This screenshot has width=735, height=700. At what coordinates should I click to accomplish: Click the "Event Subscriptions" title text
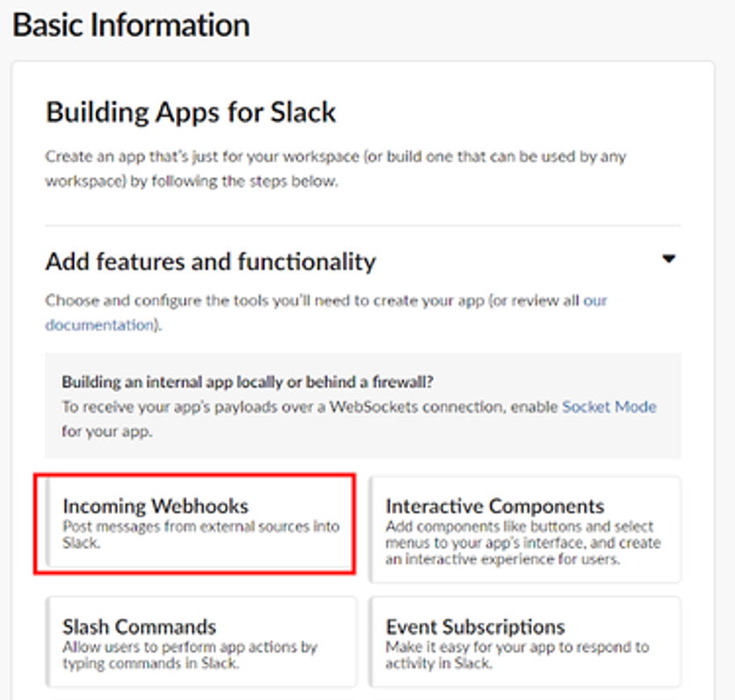(x=475, y=627)
